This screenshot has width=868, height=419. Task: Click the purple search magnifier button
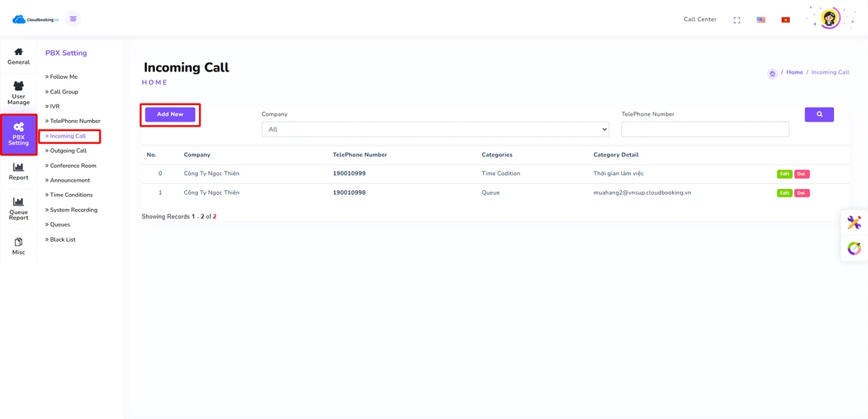pyautogui.click(x=819, y=114)
